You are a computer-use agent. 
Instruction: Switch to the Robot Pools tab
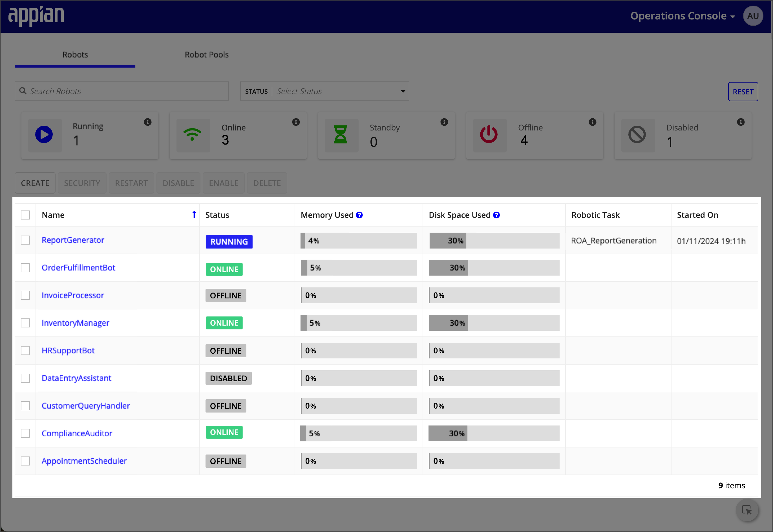(207, 55)
